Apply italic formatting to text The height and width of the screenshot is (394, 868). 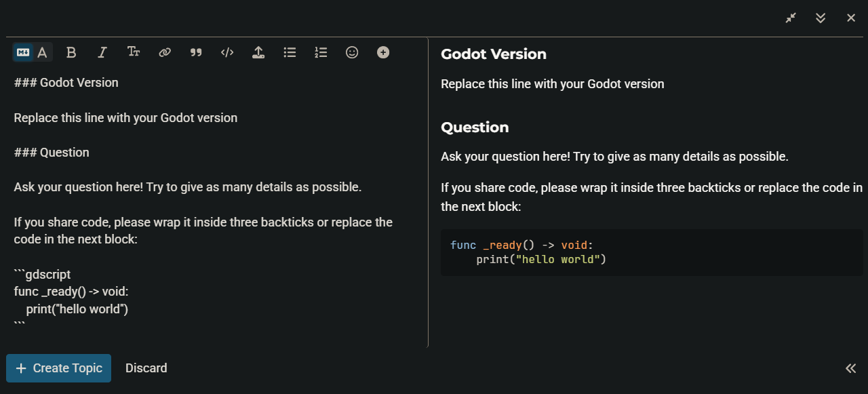tap(102, 52)
